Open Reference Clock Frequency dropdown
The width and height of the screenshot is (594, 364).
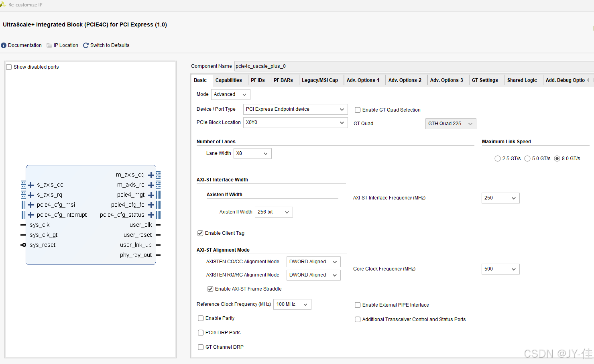click(x=292, y=304)
